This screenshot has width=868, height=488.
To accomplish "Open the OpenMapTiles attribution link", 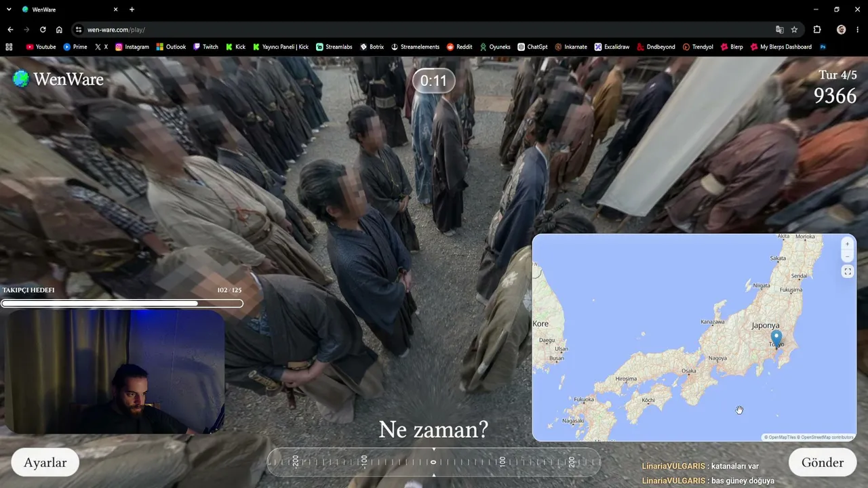I will click(780, 437).
